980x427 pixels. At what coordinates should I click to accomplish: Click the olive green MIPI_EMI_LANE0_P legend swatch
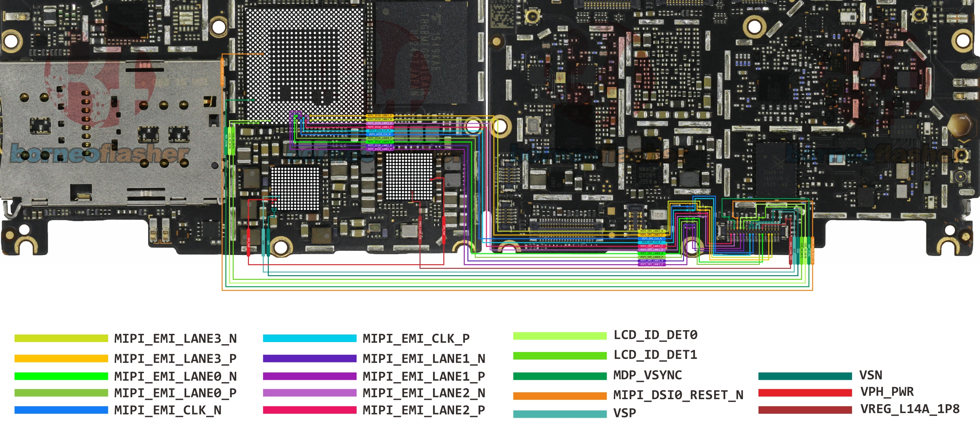(61, 393)
